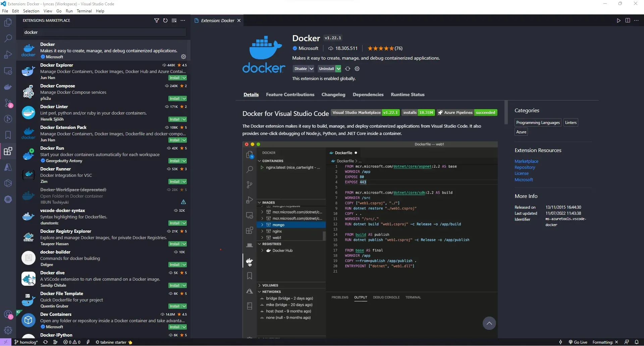Viewport: 644px width, 346px height.
Task: Open the Docker view in activity bar
Action: tap(8, 87)
